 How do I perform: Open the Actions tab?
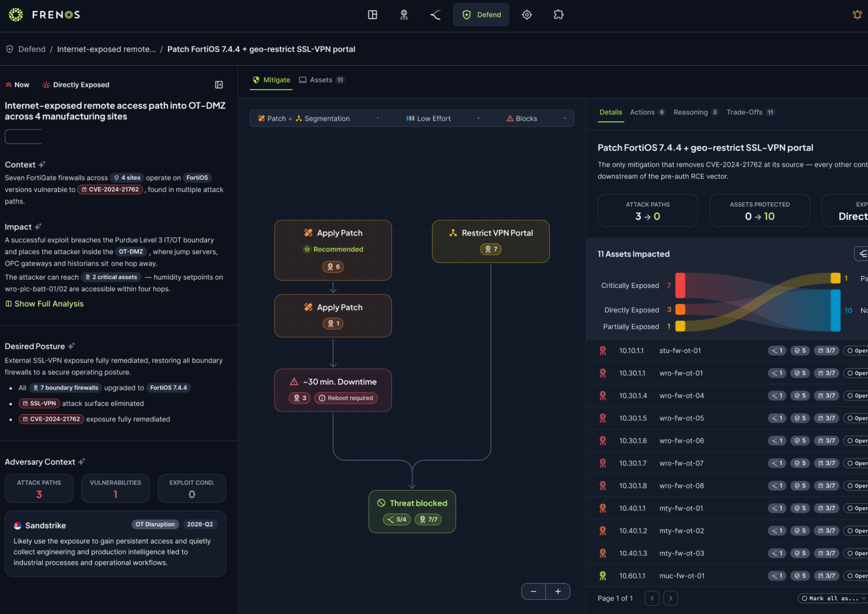(647, 112)
